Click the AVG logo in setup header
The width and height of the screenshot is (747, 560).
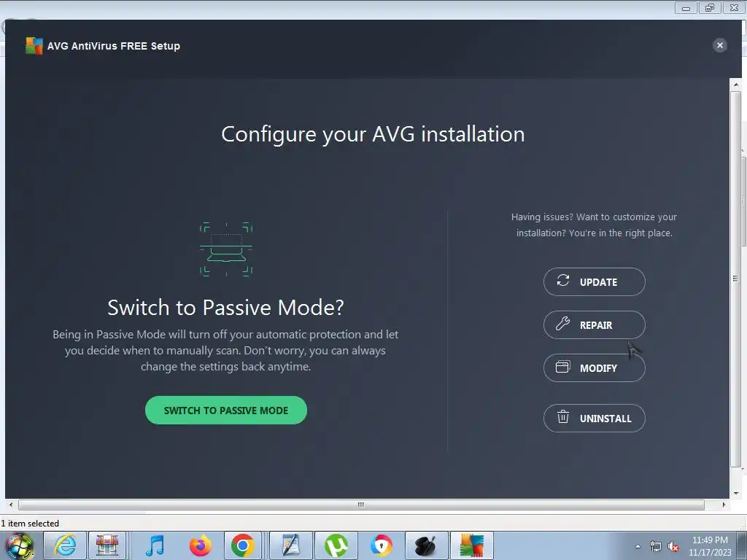click(x=34, y=46)
